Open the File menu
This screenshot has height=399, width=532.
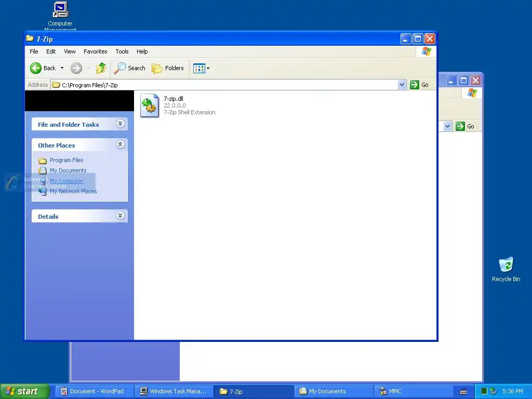(x=34, y=51)
